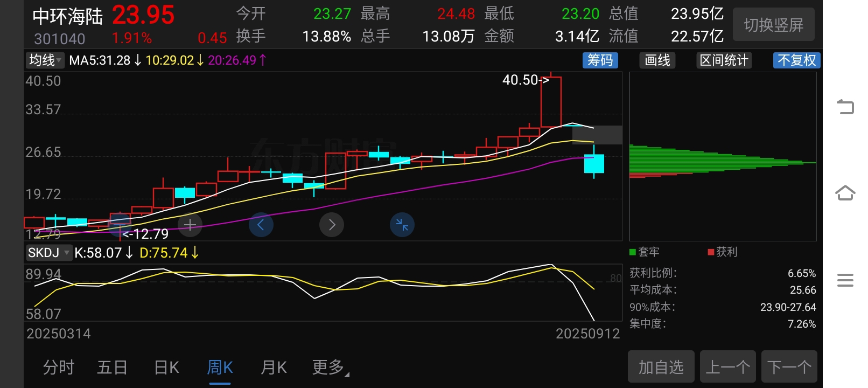
Task: Tap the shrink/zoom-out chart icon
Action: [x=402, y=225]
